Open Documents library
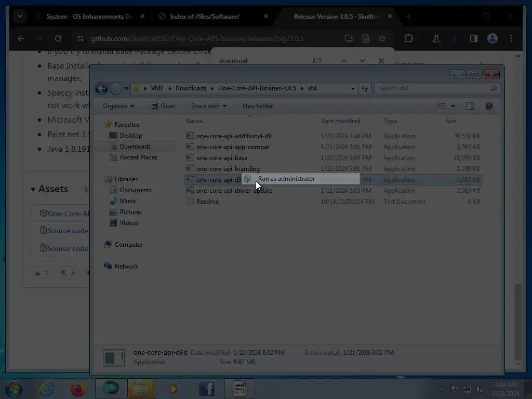 [x=136, y=190]
